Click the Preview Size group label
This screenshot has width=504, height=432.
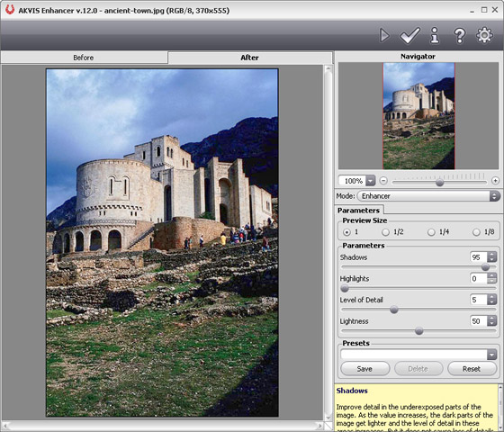coord(364,220)
